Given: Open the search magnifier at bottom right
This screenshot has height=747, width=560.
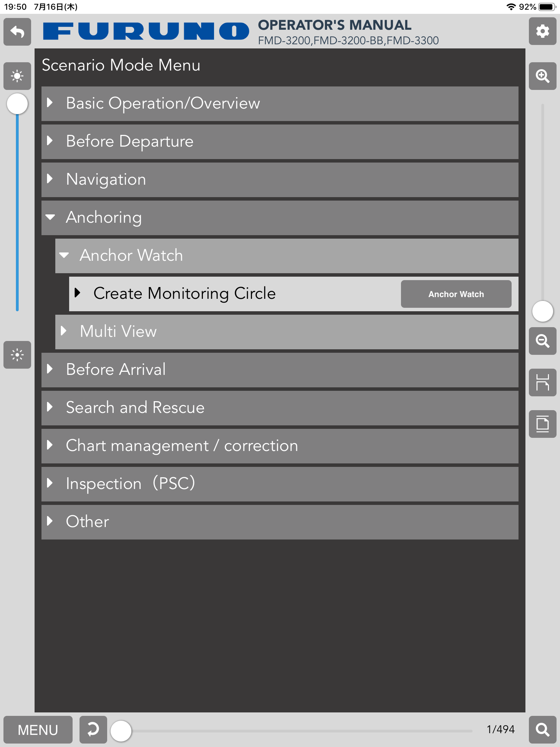Looking at the screenshot, I should [542, 730].
